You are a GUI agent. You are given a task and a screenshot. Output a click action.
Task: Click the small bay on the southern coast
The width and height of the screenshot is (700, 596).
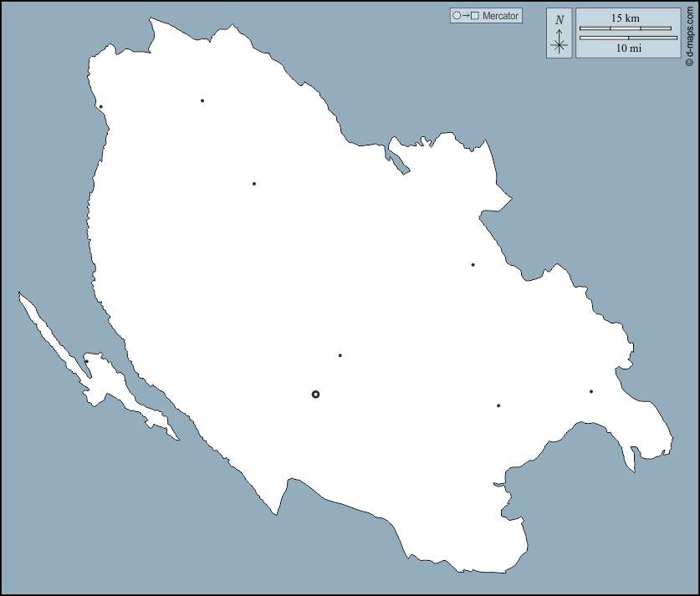(x=500, y=486)
